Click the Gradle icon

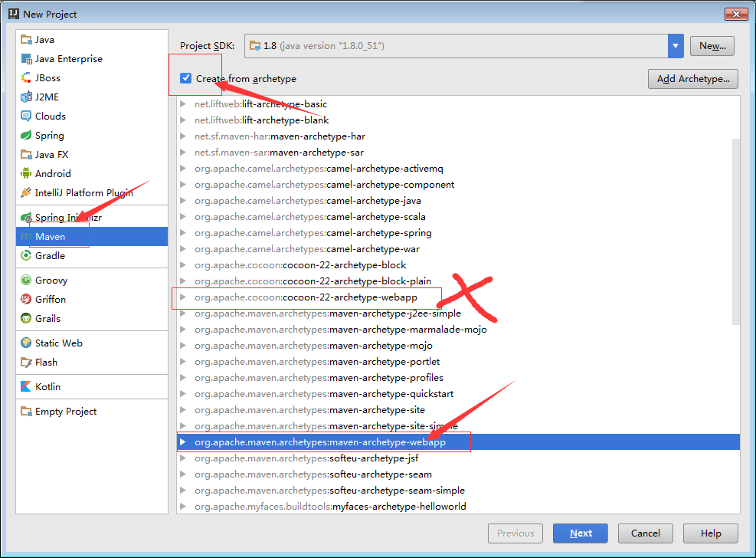click(26, 255)
